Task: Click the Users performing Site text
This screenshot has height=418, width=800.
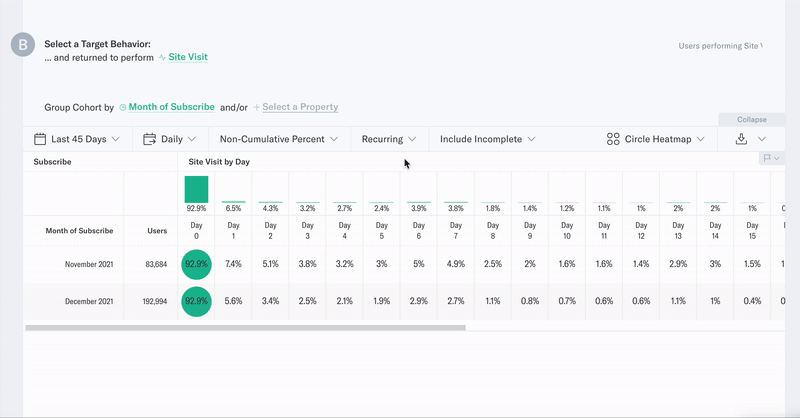Action: (x=720, y=46)
